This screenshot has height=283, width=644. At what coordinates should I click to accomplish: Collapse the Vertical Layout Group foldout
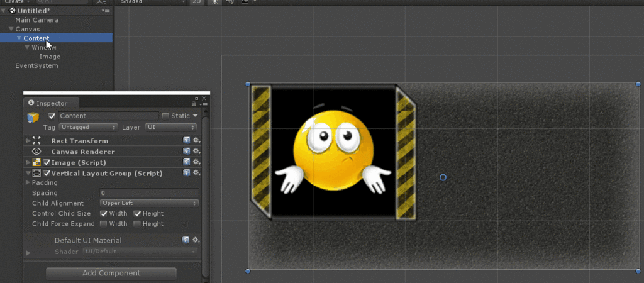point(28,174)
